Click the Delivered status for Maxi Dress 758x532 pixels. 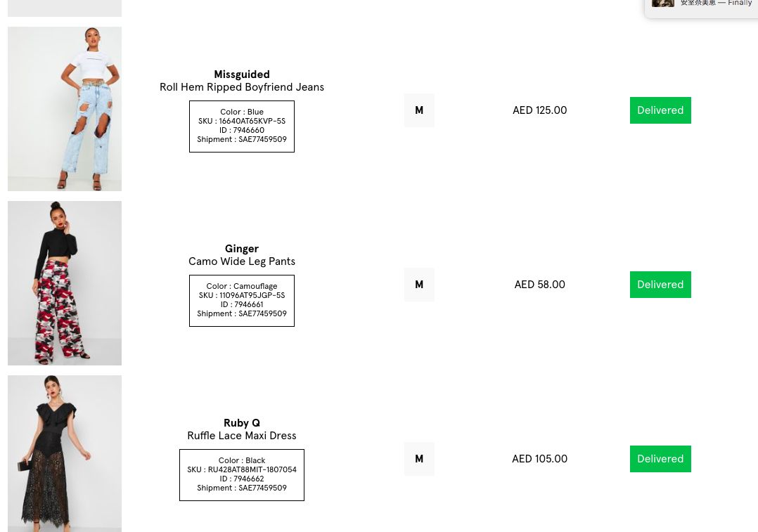pos(660,459)
